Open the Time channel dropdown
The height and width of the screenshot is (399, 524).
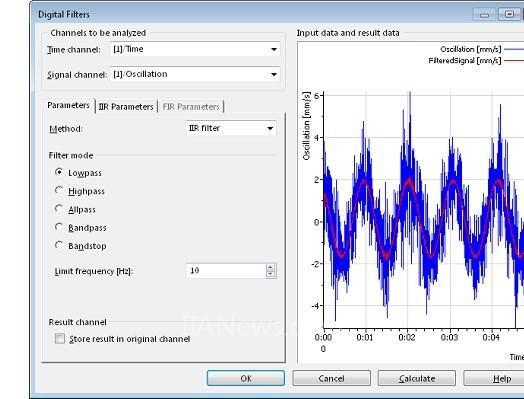point(195,49)
